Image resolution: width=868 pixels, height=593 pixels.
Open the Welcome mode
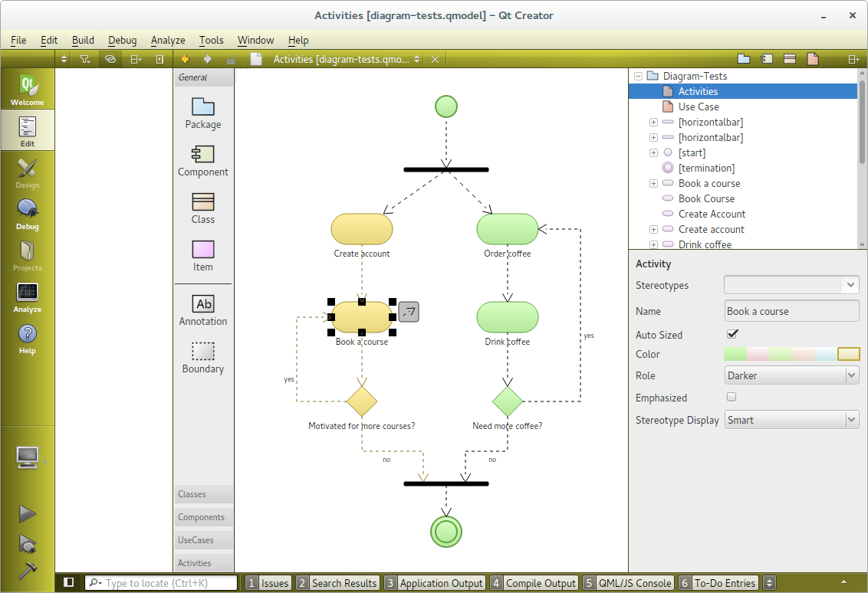point(28,90)
